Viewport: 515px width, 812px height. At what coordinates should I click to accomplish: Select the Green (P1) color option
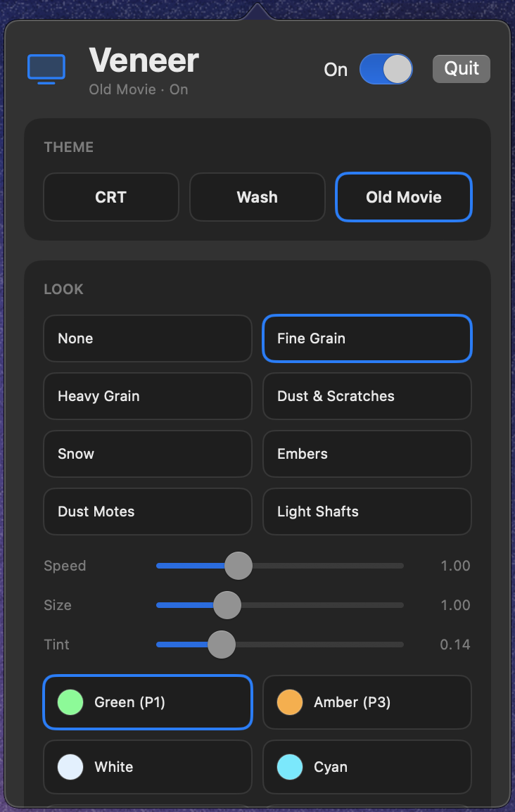[148, 702]
